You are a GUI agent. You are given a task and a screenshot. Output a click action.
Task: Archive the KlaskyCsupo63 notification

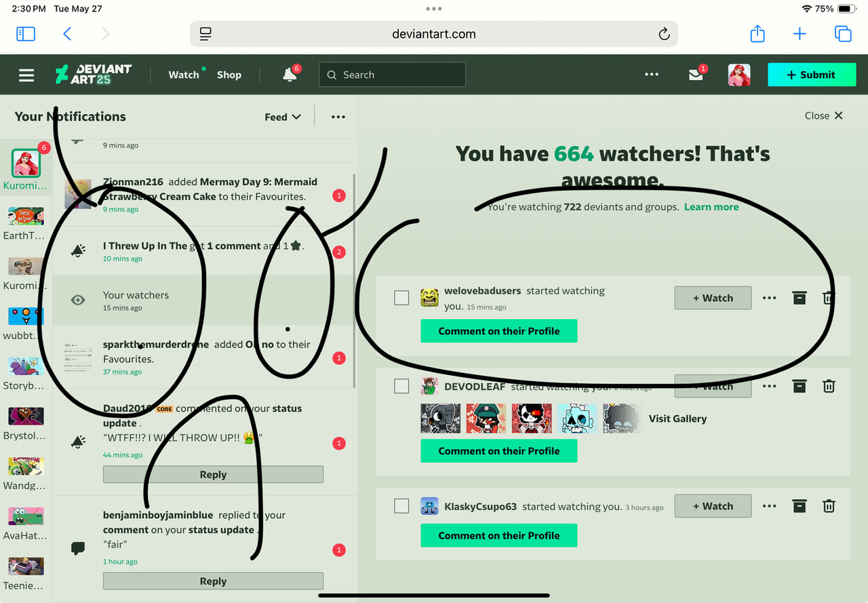(800, 506)
